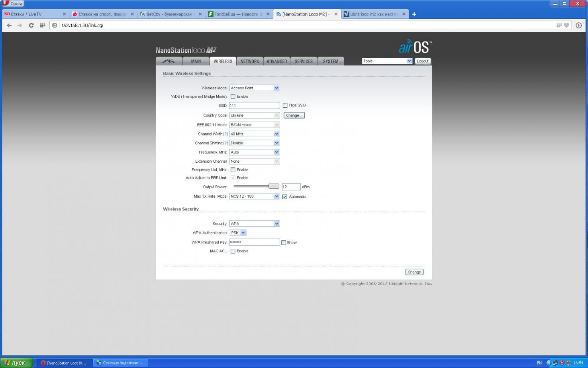Open the Tools dropdown
This screenshot has height=368, width=588.
coord(387,61)
